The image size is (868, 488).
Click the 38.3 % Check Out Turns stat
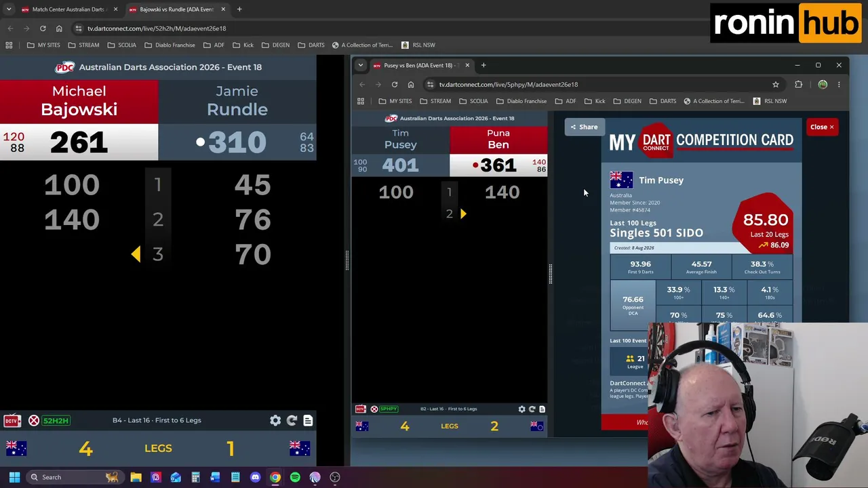[762, 267]
